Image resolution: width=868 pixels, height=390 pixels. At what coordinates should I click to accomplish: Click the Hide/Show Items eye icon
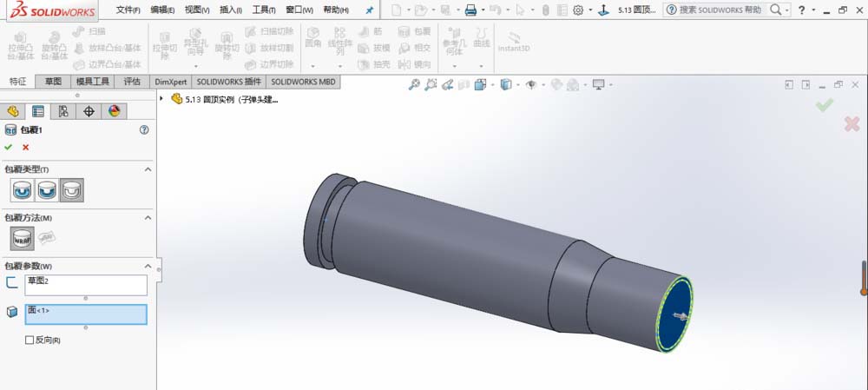pyautogui.click(x=531, y=85)
